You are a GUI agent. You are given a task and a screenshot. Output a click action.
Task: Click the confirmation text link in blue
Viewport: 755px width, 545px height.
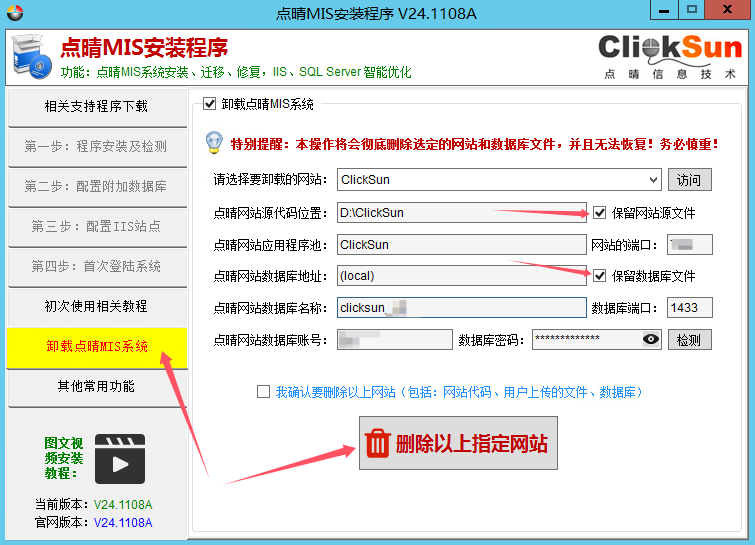pyautogui.click(x=459, y=392)
